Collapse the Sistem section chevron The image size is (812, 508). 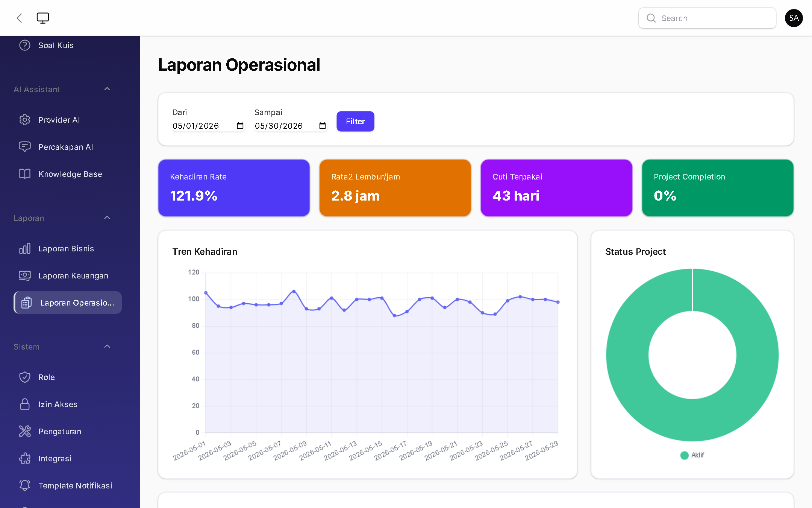coord(107,347)
